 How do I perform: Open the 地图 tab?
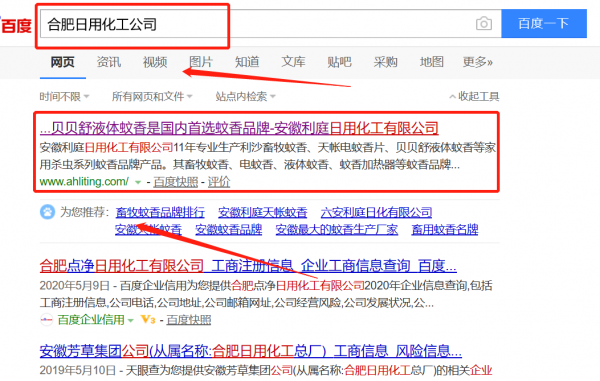coord(432,62)
